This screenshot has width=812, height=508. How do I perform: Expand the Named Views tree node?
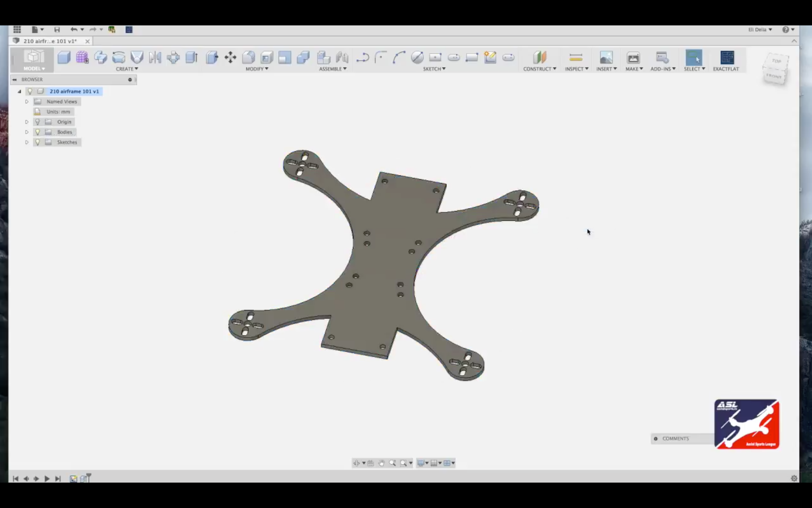point(27,101)
